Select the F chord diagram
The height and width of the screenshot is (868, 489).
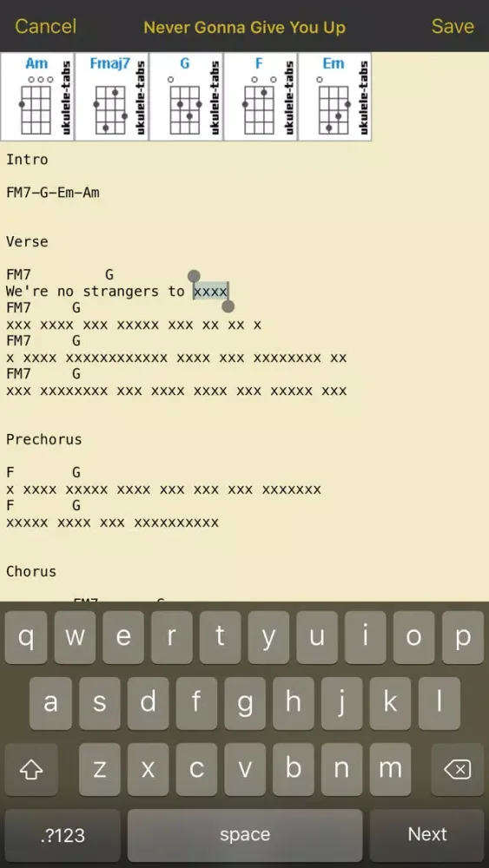(261, 97)
